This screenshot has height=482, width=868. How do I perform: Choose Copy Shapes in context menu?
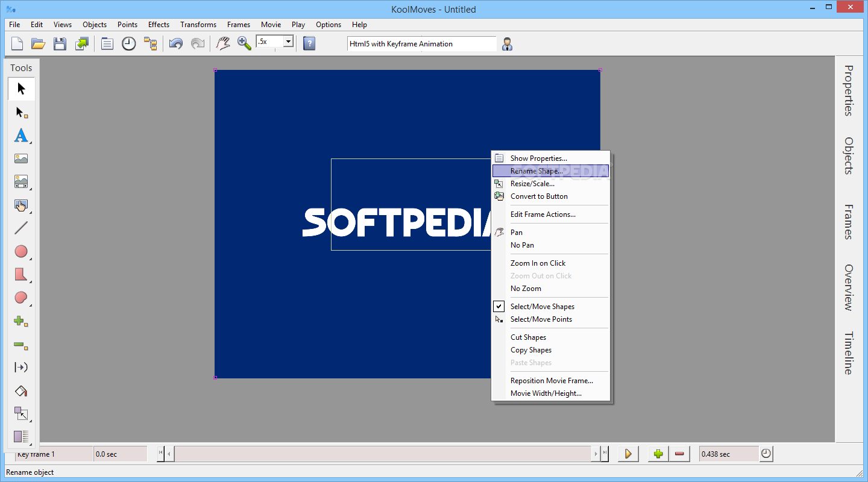(551, 350)
